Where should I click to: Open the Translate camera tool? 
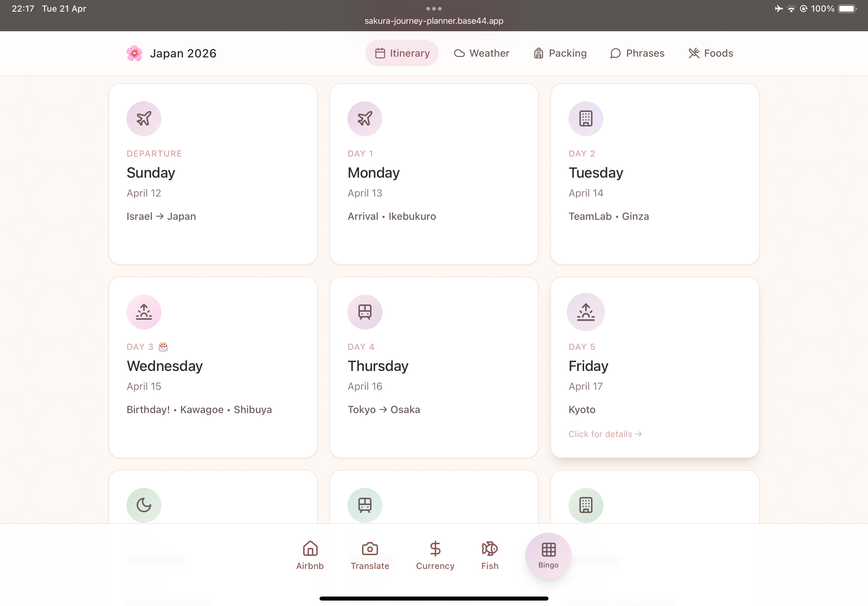(x=370, y=555)
